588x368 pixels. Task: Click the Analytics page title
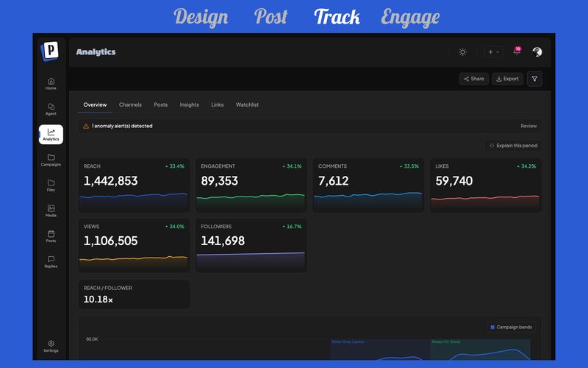click(x=96, y=52)
